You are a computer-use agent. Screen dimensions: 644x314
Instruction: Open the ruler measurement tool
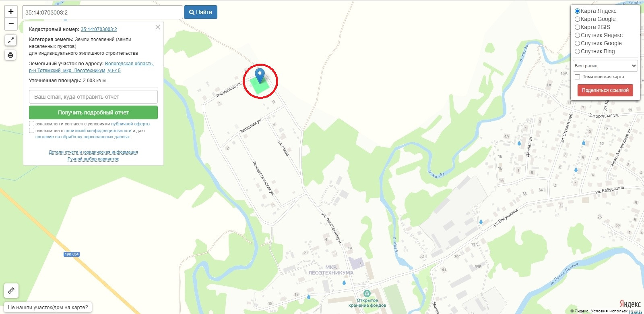(11, 291)
